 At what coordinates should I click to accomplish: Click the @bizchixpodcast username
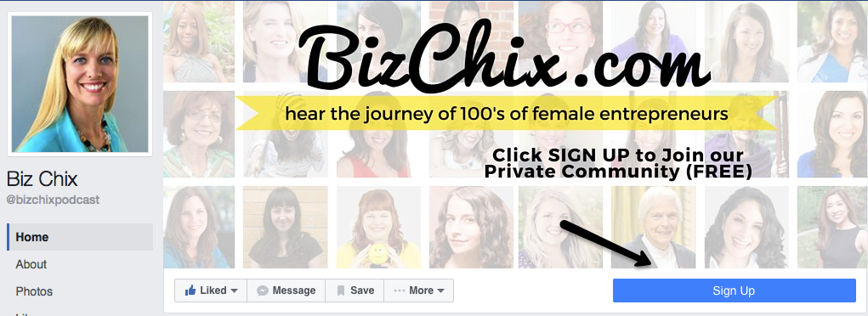point(53,200)
